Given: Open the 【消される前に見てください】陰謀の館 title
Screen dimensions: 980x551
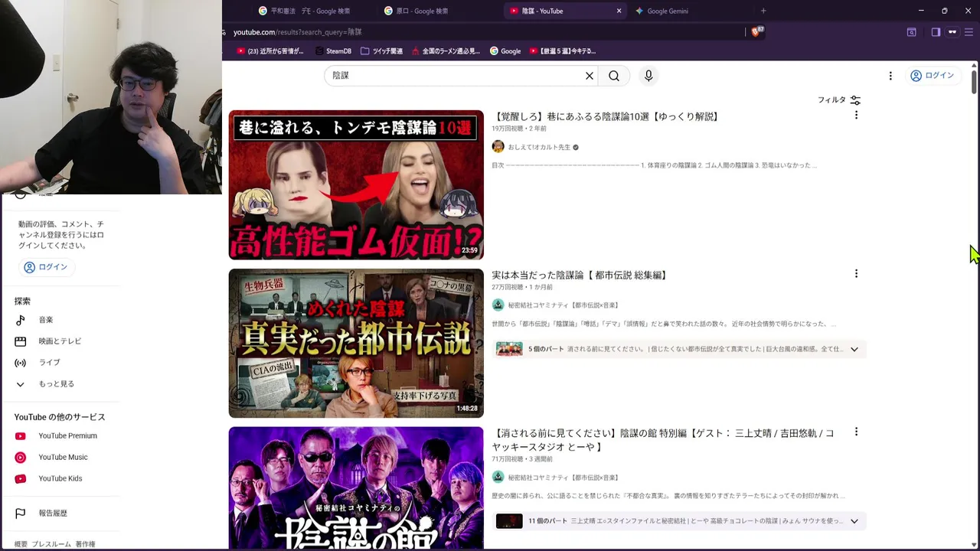Looking at the screenshot, I should pyautogui.click(x=663, y=440).
